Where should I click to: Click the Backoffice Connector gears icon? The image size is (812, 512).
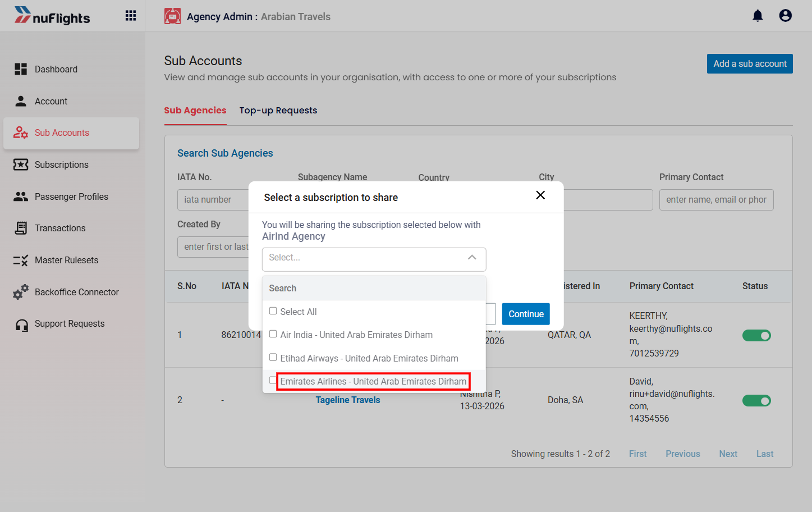click(21, 292)
